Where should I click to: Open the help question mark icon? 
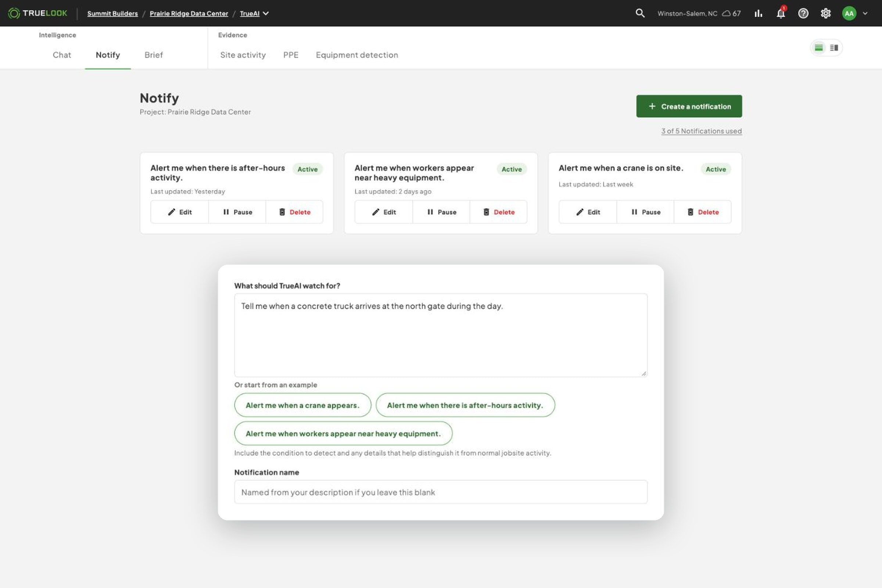click(x=803, y=13)
